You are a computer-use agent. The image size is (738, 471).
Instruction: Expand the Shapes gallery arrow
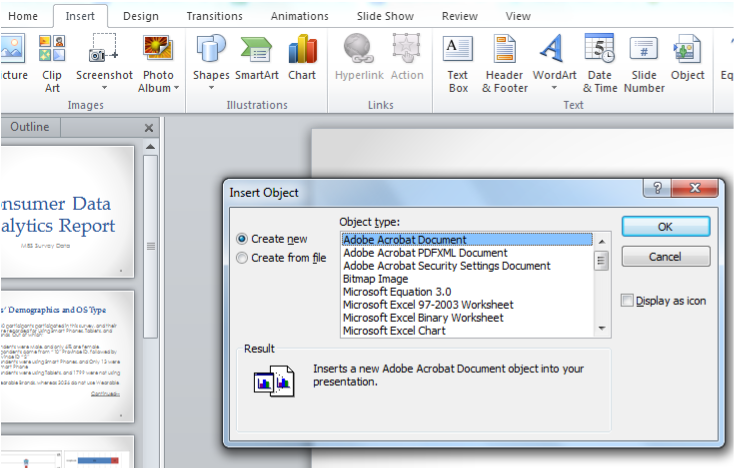[211, 88]
